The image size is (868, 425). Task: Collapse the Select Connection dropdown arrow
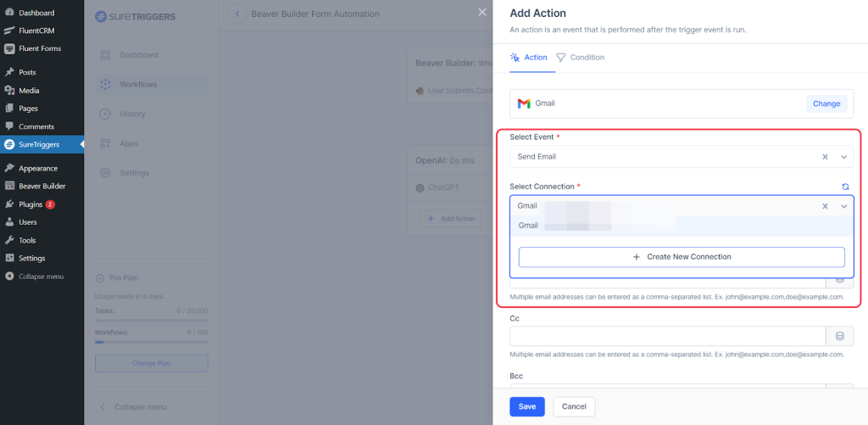[843, 206]
